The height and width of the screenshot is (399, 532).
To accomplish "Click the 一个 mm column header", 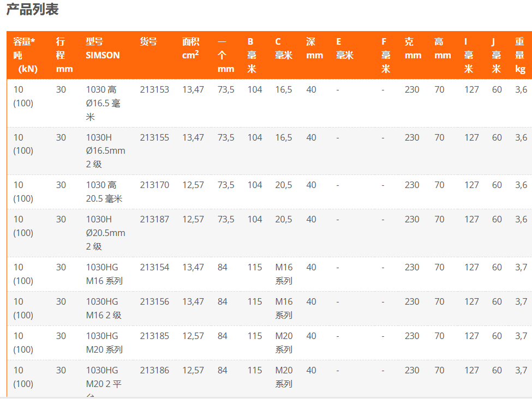I will [x=226, y=55].
